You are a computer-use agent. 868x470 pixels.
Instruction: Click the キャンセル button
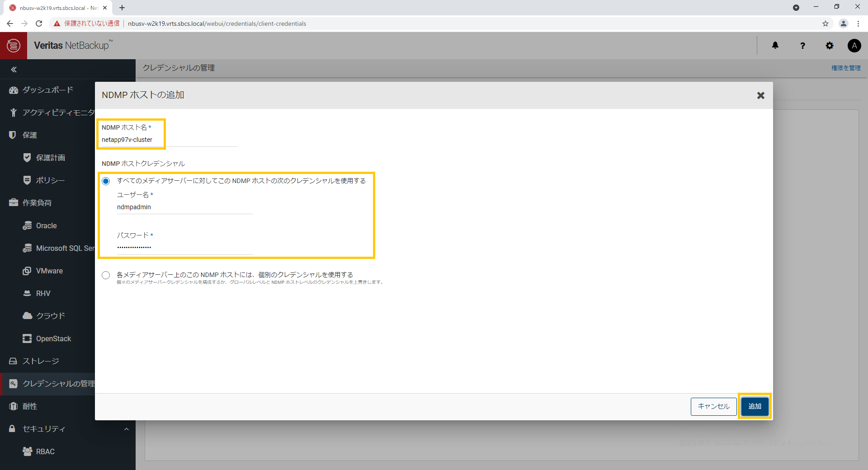point(713,406)
